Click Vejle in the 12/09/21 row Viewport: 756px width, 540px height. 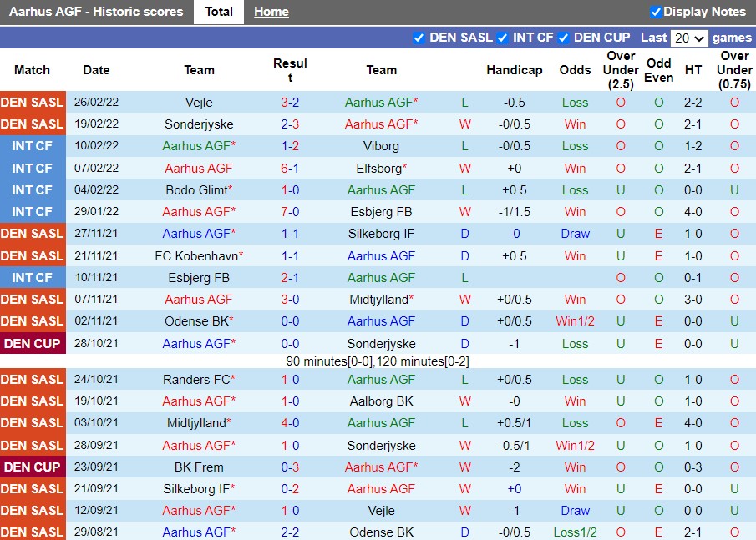pyautogui.click(x=382, y=511)
